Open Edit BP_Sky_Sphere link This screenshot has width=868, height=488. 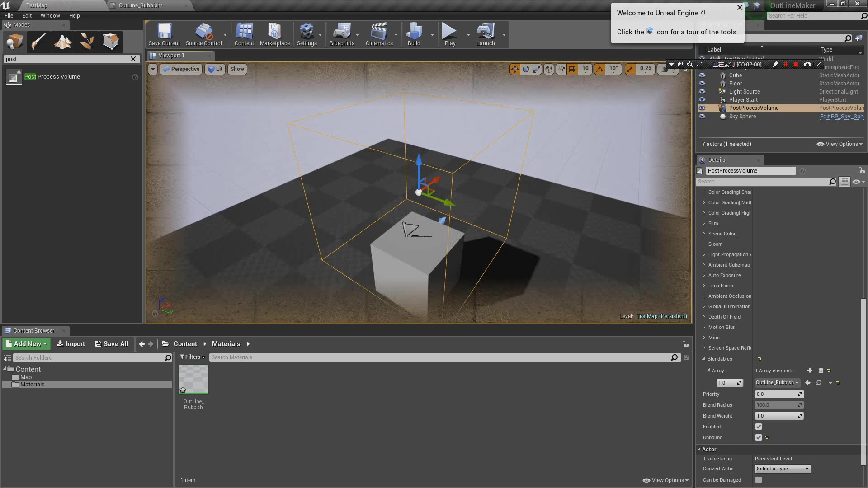click(841, 117)
